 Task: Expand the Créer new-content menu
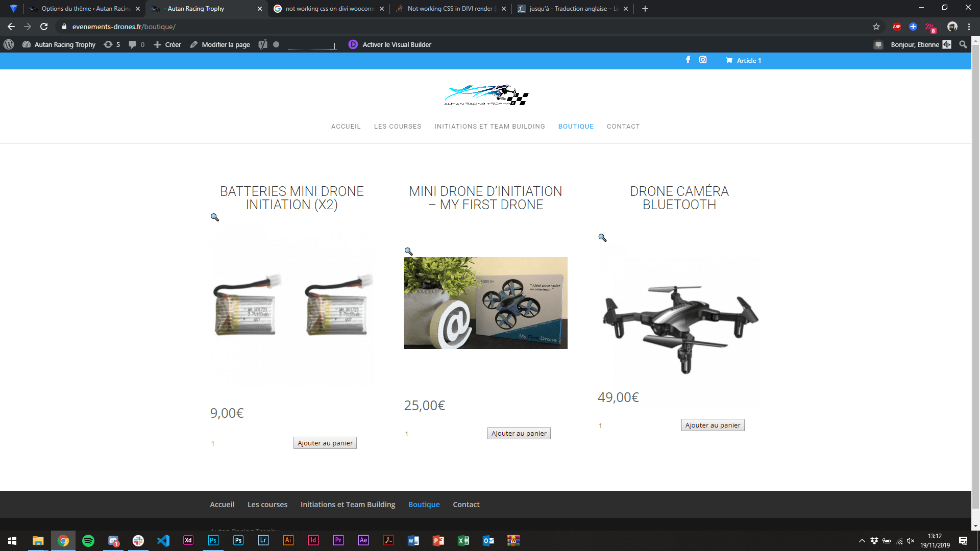coord(167,44)
